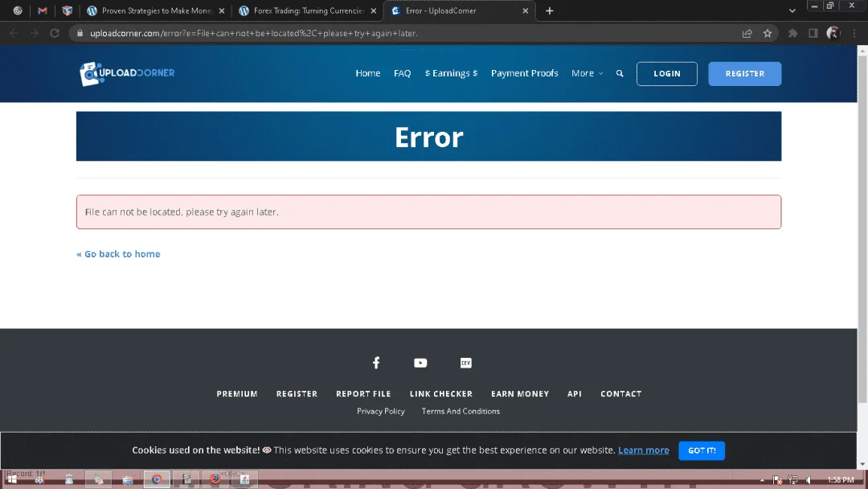Screen dimensions: 868x489
Task: Click the REGISTER button in header
Action: point(744,74)
